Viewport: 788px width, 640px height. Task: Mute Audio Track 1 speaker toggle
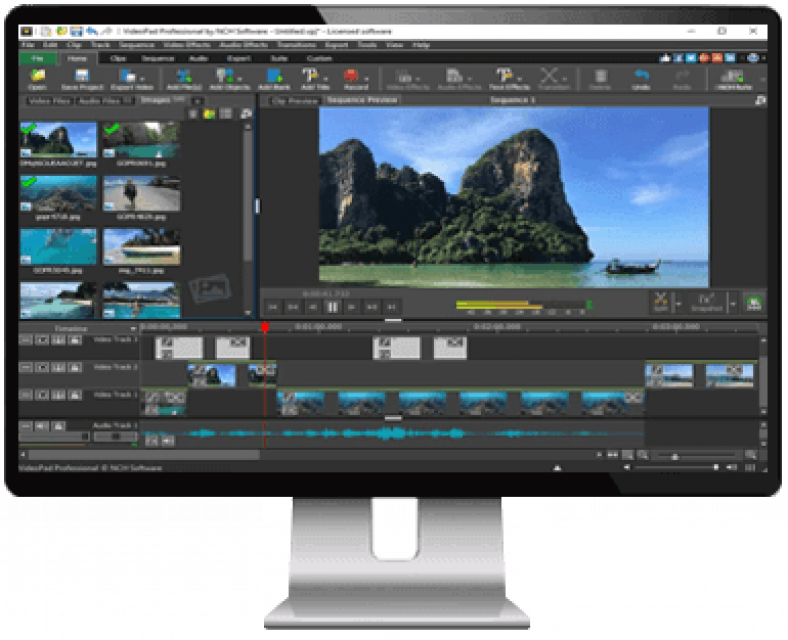[x=42, y=426]
